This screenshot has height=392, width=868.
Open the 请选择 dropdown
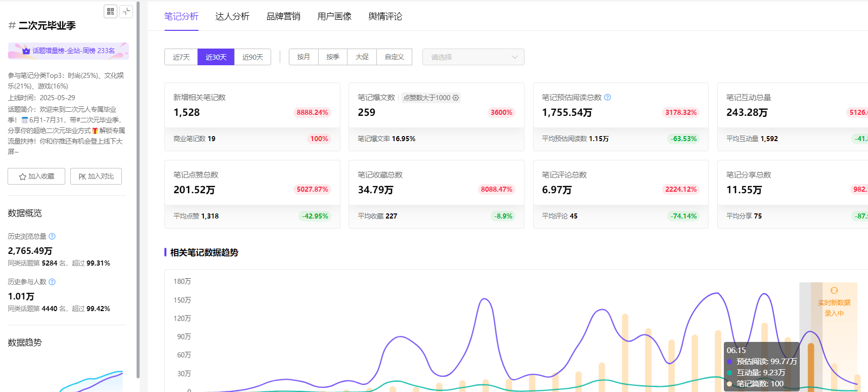coord(473,57)
